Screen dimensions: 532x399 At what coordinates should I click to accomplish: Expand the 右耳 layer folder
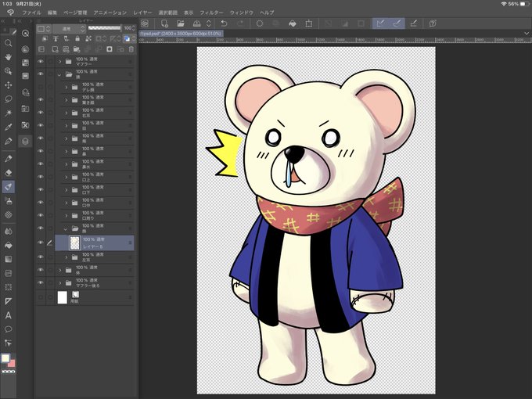click(x=66, y=113)
